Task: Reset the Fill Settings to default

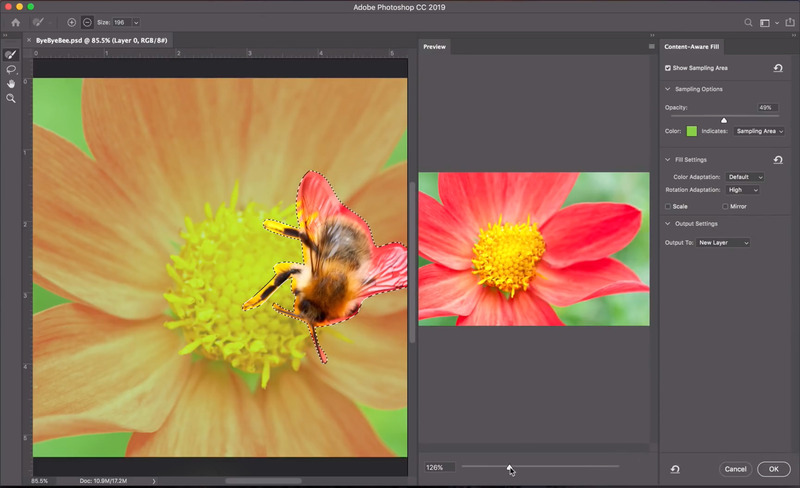Action: pyautogui.click(x=778, y=159)
